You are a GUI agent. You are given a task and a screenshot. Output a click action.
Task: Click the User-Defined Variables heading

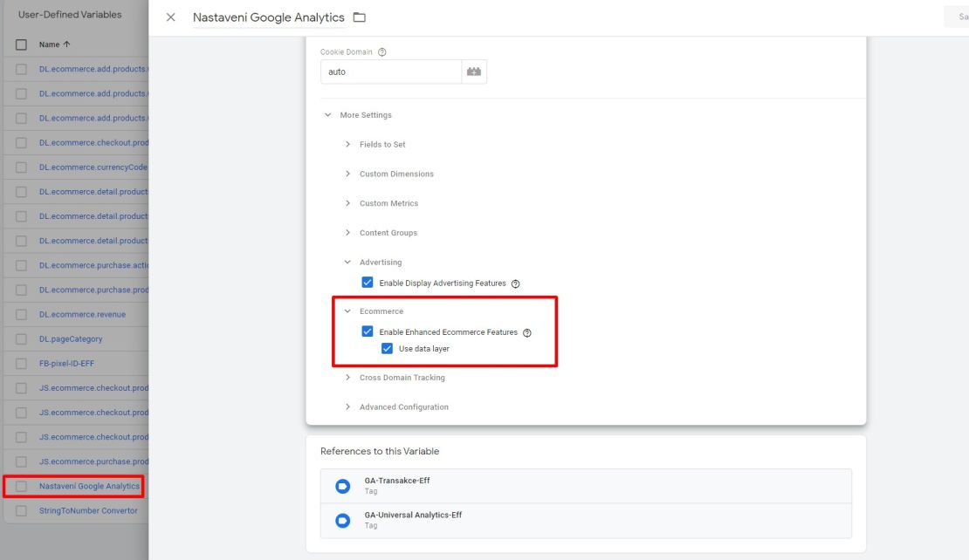(x=70, y=14)
